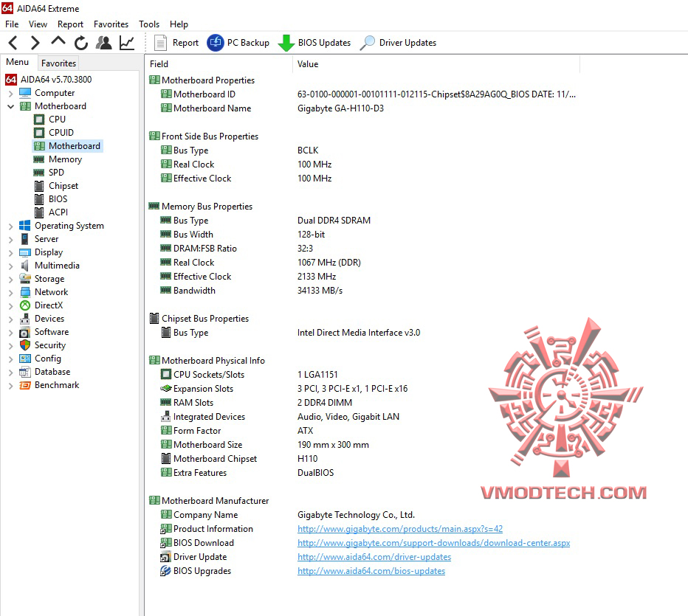This screenshot has height=616, width=688.
Task: Select the ACPI tree item
Action: click(58, 212)
